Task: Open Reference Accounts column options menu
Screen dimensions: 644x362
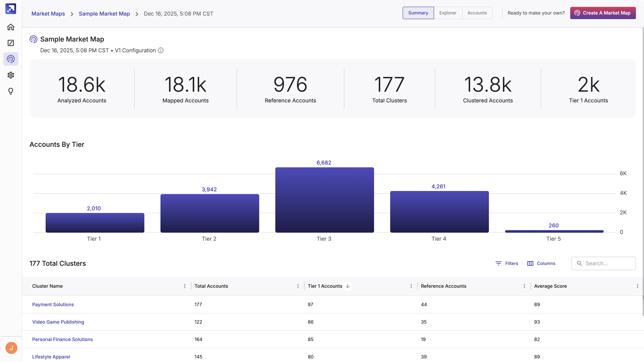Action: (524, 286)
